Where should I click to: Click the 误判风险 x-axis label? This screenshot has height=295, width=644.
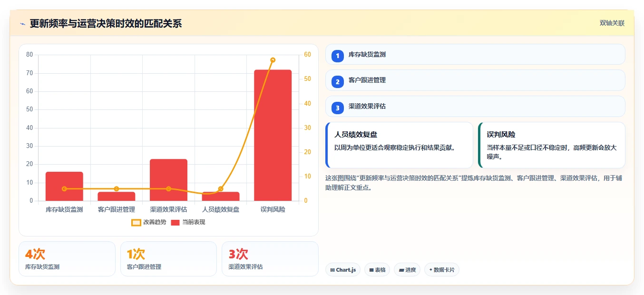(273, 209)
